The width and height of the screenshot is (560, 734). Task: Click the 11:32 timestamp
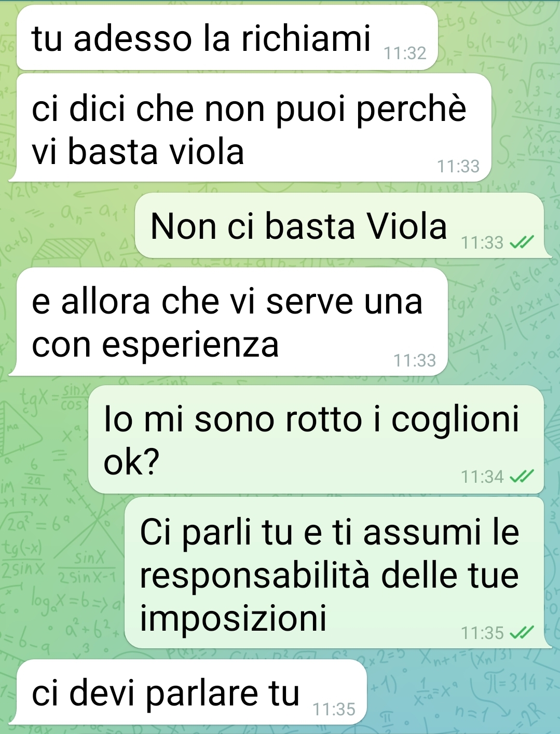405,53
